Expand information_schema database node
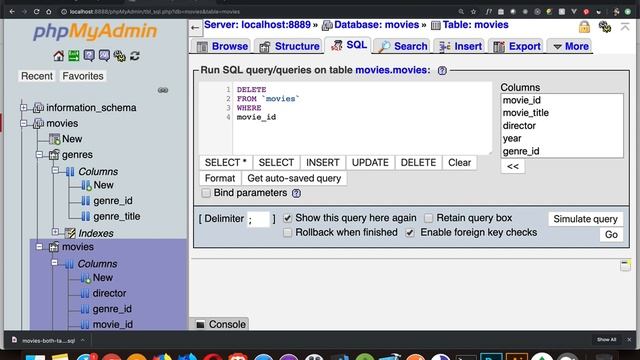 pyautogui.click(x=24, y=108)
